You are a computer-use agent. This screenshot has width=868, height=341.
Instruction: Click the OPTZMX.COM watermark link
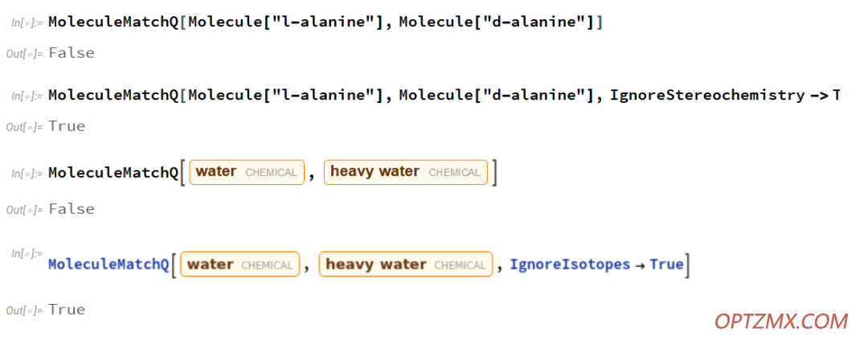click(781, 321)
